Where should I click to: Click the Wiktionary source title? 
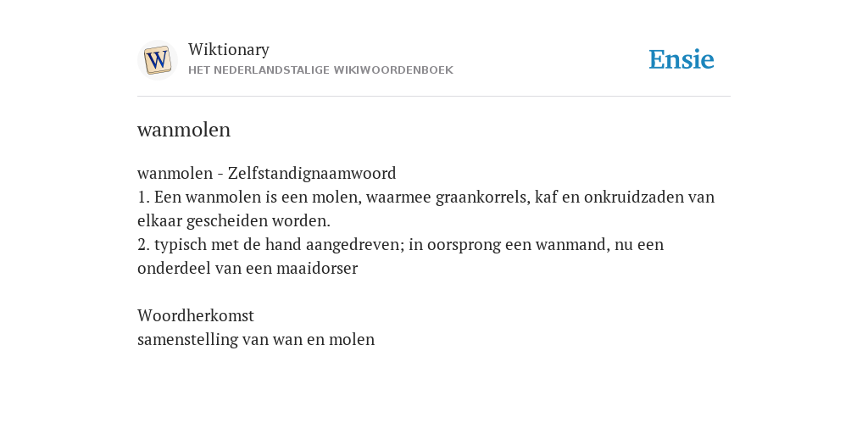tap(229, 49)
